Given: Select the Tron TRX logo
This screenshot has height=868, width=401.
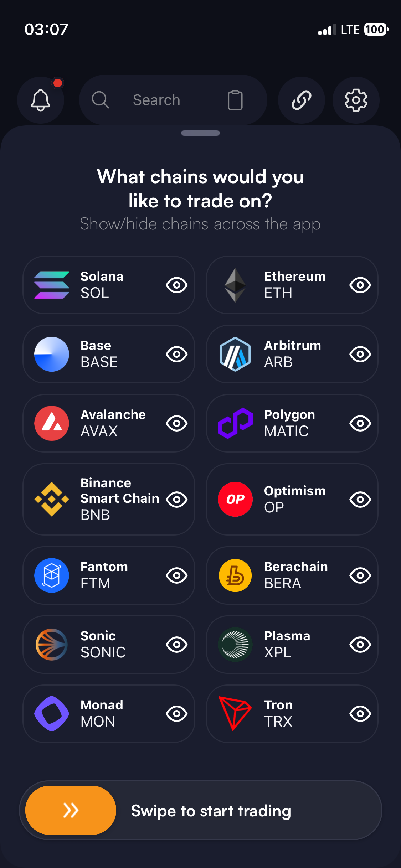Looking at the screenshot, I should 235,713.
